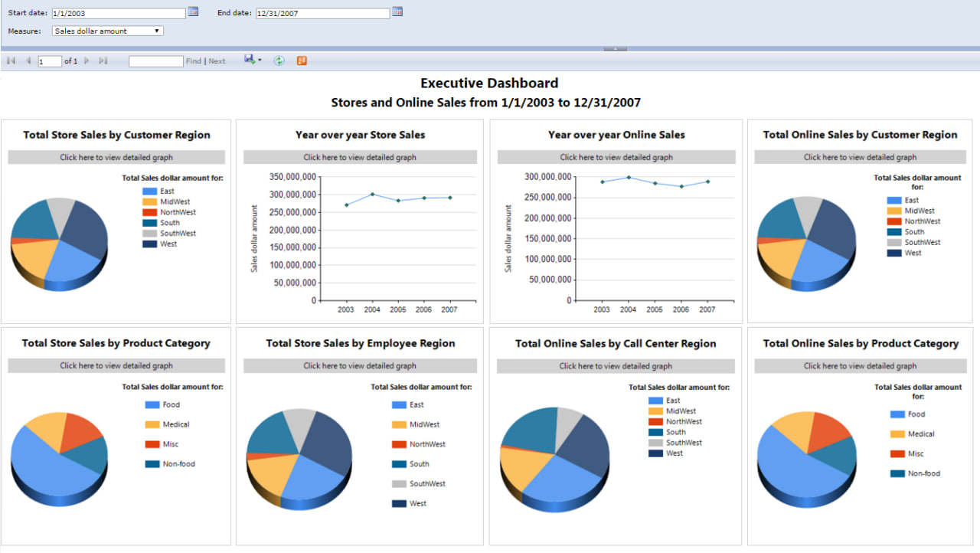View detailed graph for Year over year Store Sales
Screen dimensions: 980x553
360,157
